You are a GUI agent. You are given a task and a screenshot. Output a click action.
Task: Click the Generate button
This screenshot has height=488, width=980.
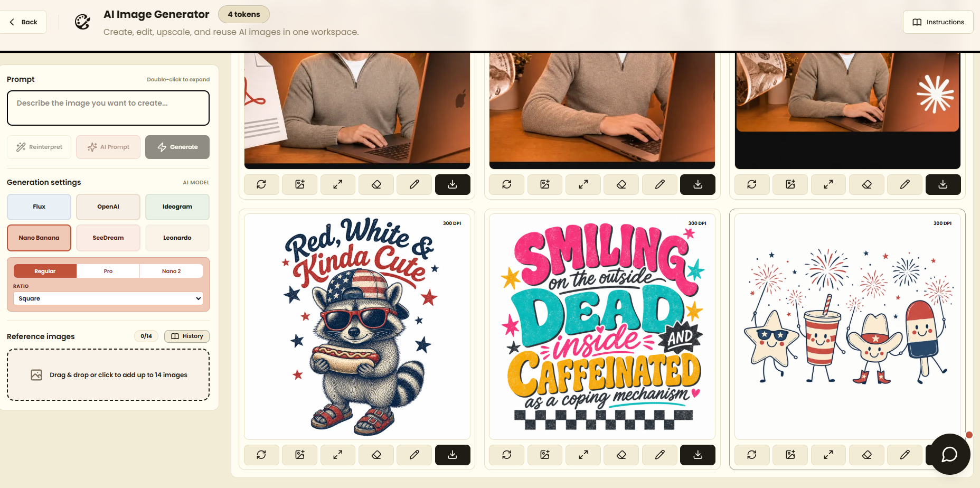pyautogui.click(x=177, y=147)
